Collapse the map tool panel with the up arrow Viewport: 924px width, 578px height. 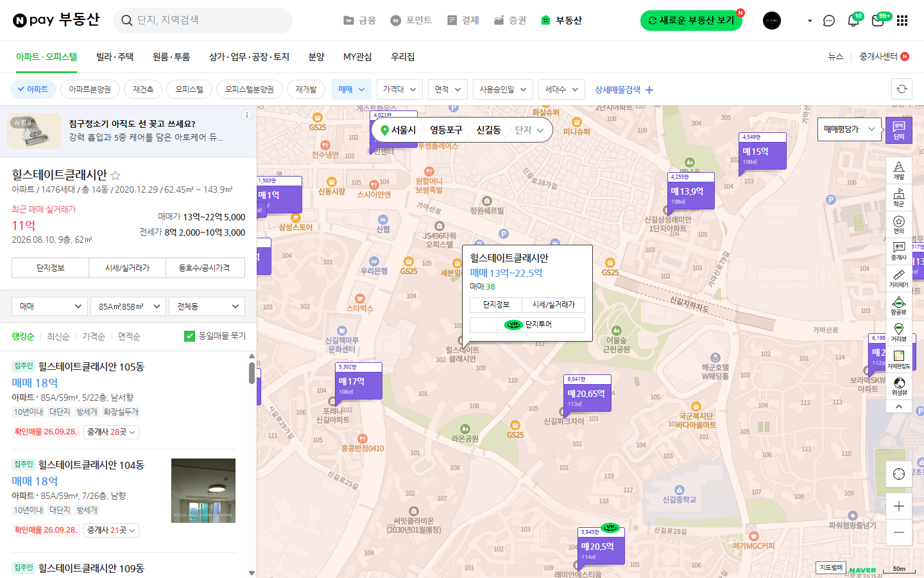[898, 407]
